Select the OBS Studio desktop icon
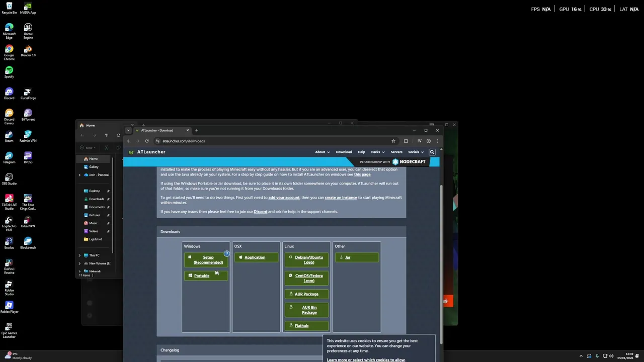Viewport: 644px width, 362px height. 9,179
